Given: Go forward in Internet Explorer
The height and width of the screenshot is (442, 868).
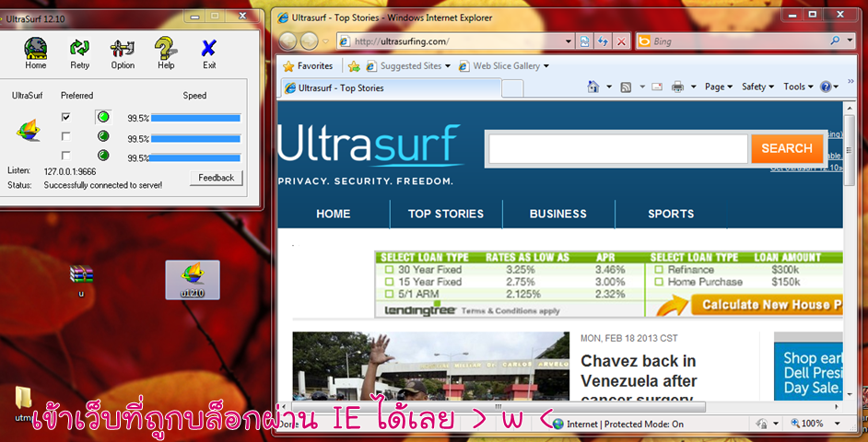Looking at the screenshot, I should click(x=309, y=41).
